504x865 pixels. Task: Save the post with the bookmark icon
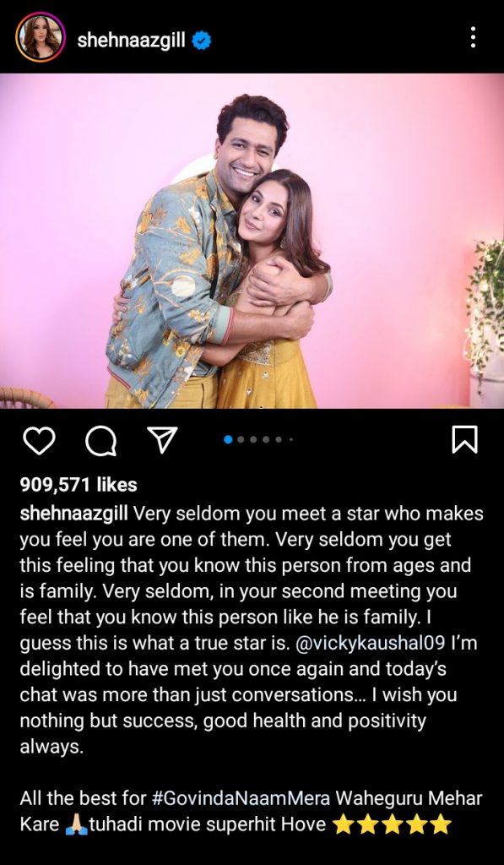tap(464, 440)
